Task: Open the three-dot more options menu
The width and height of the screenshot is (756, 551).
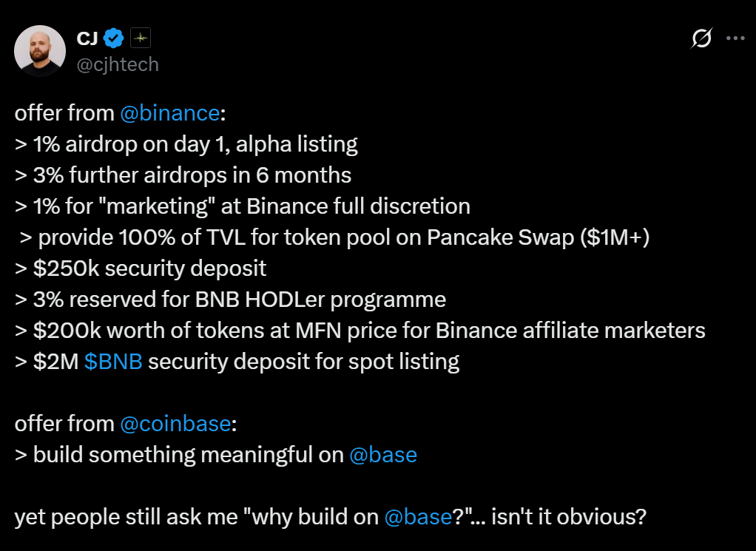Action: point(735,38)
